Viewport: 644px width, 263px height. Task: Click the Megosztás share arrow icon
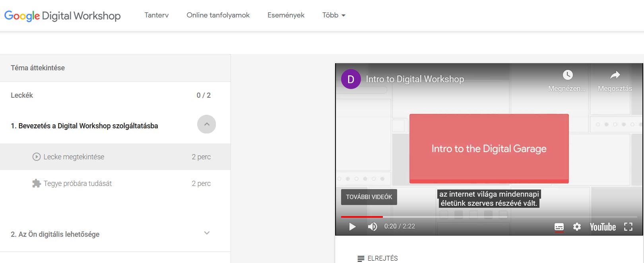click(x=615, y=75)
